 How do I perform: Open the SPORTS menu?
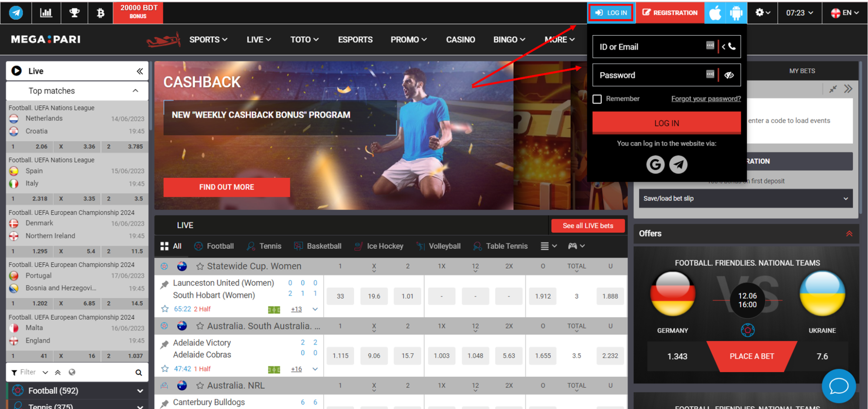[208, 40]
